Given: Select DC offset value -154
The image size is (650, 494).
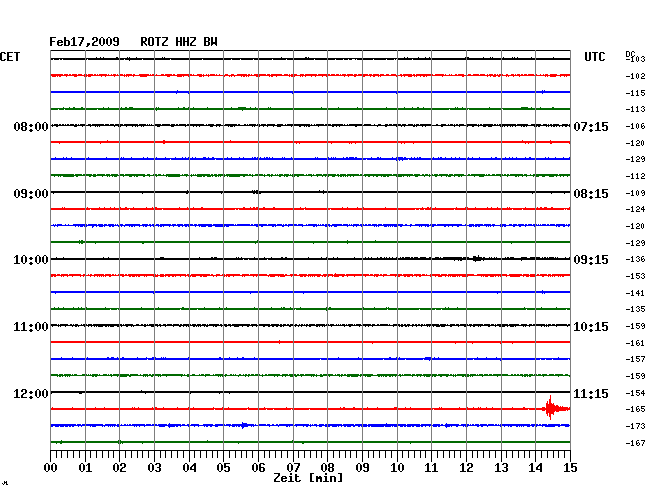Looking at the screenshot, I should tap(636, 393).
